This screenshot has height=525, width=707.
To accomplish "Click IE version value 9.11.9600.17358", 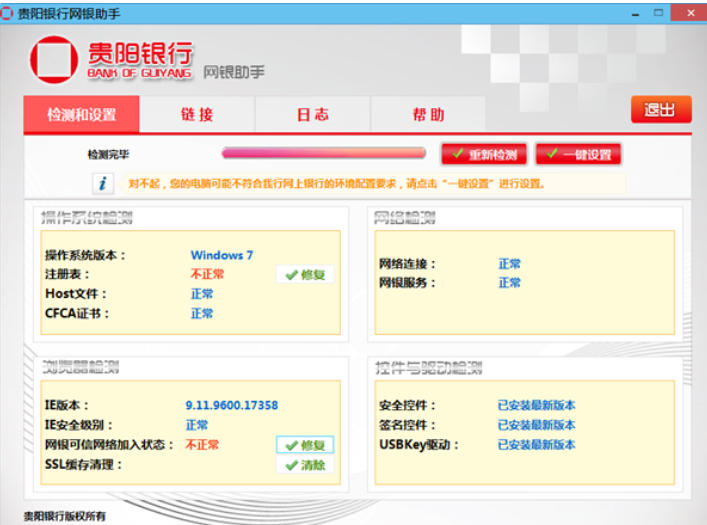I will pos(232,405).
